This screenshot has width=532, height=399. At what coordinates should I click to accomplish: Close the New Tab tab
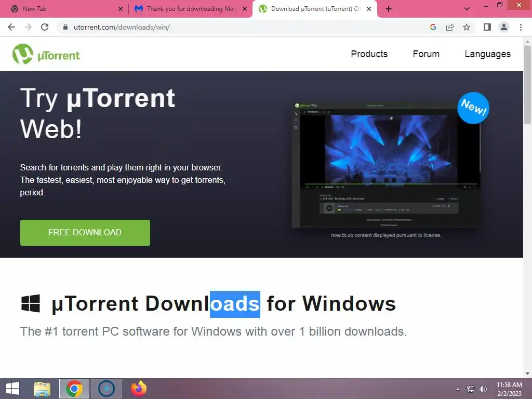coord(121,9)
